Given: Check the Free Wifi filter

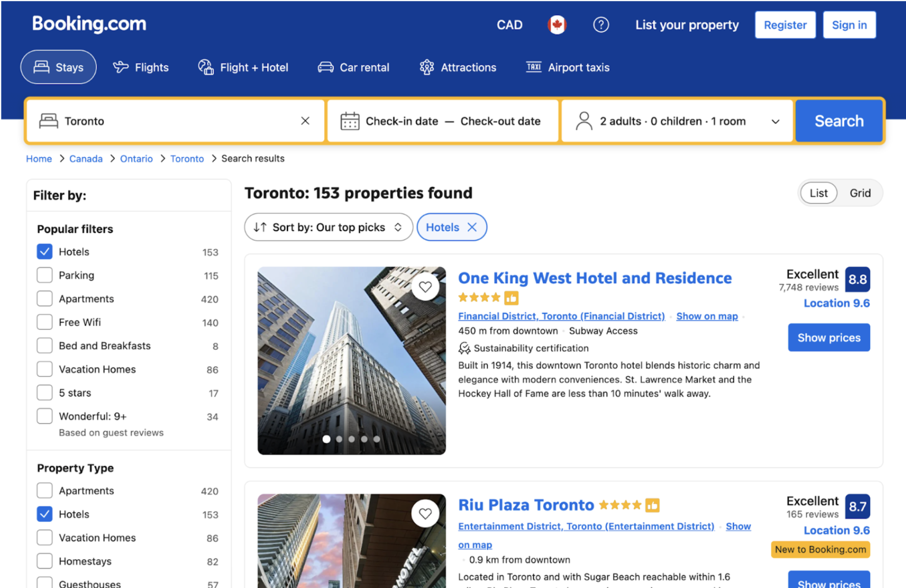Looking at the screenshot, I should [x=44, y=322].
